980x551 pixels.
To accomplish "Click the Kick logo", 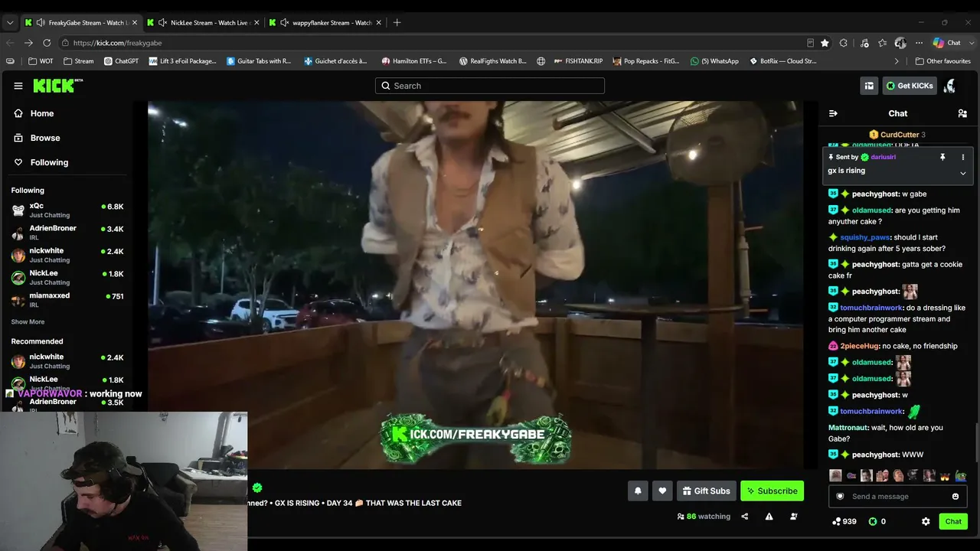I will pos(57,86).
